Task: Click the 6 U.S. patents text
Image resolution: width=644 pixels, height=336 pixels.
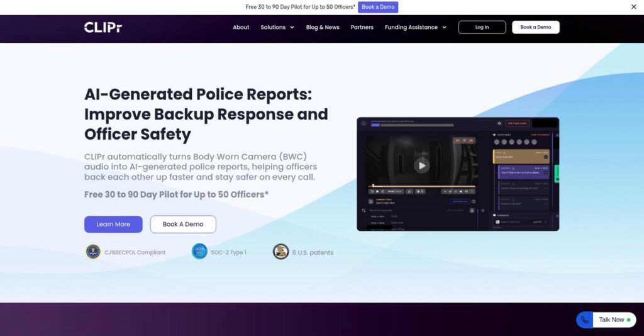Action: [x=313, y=252]
